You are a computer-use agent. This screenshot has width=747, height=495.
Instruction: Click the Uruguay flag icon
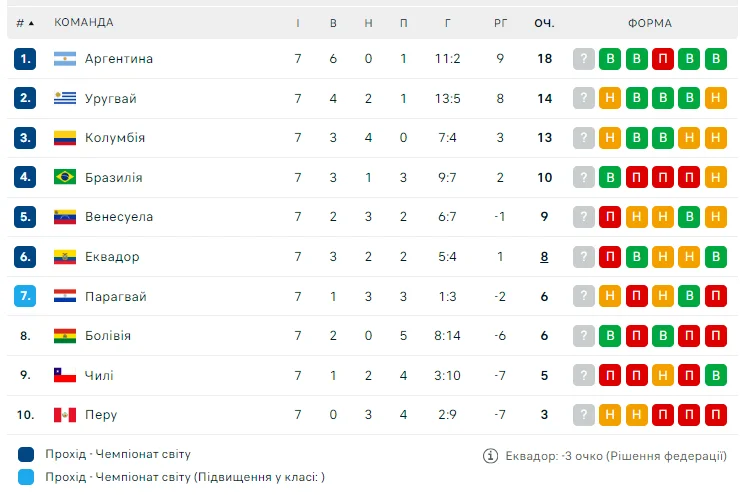tap(65, 98)
